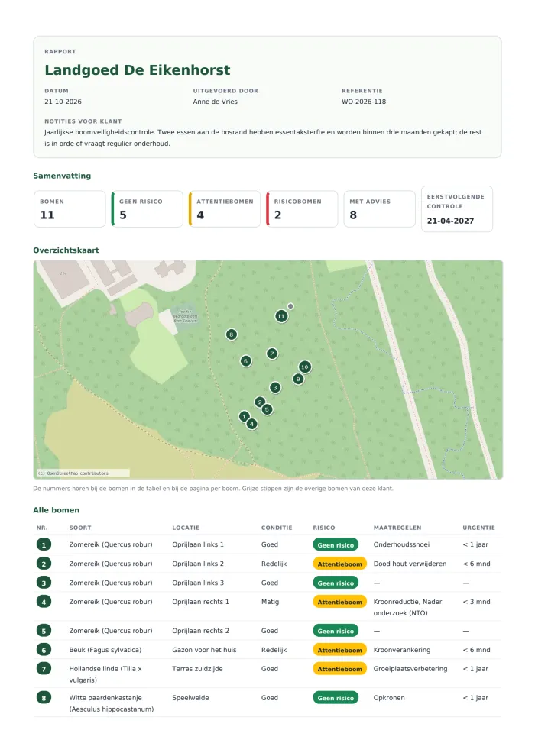Click the name Anne de Vries
535x756 pixels.
(x=216, y=102)
